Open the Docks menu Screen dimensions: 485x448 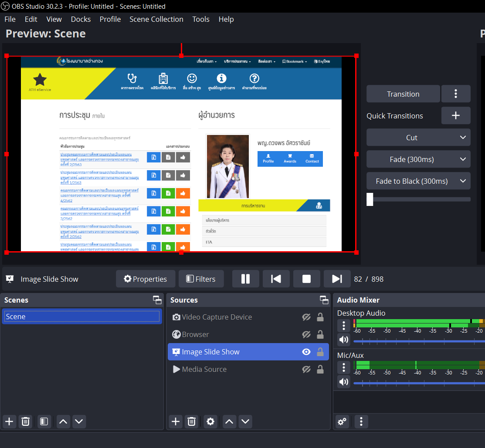click(81, 19)
